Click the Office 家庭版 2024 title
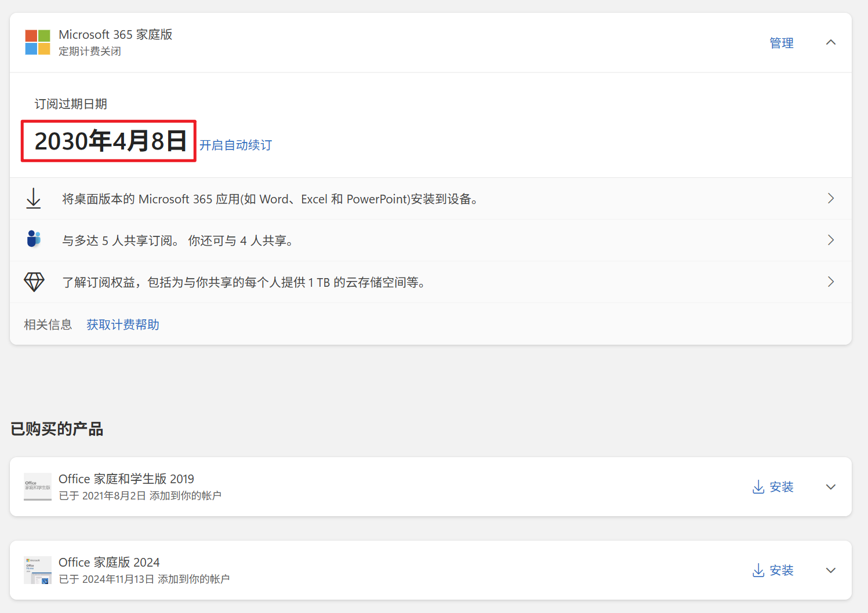Viewport: 868px width, 613px height. [109, 563]
